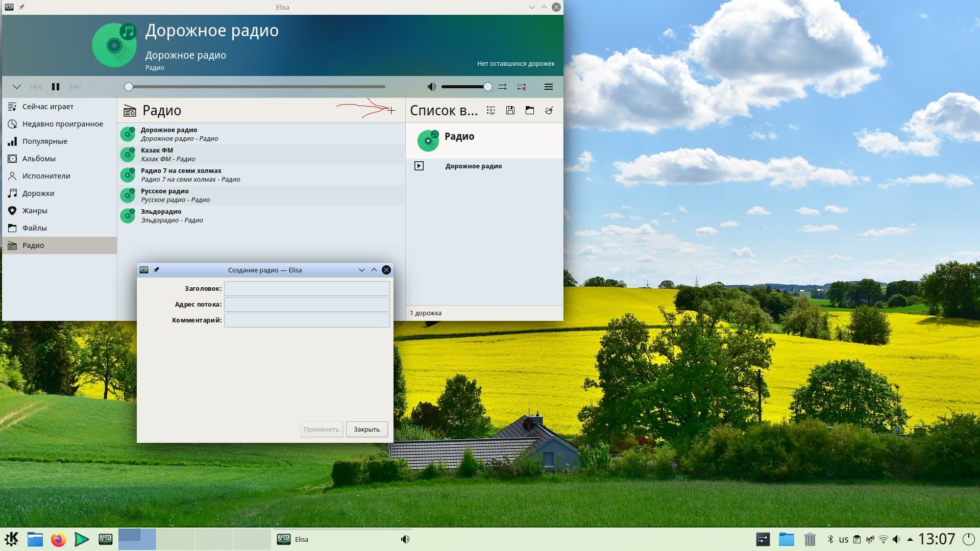
Task: Collapse header with the down chevron
Action: [x=16, y=87]
